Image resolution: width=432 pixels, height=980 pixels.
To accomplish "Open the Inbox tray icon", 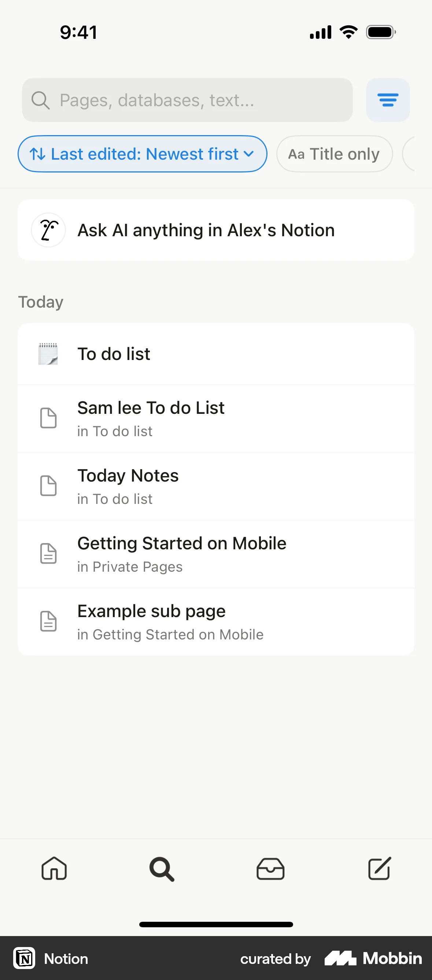I will coord(270,869).
